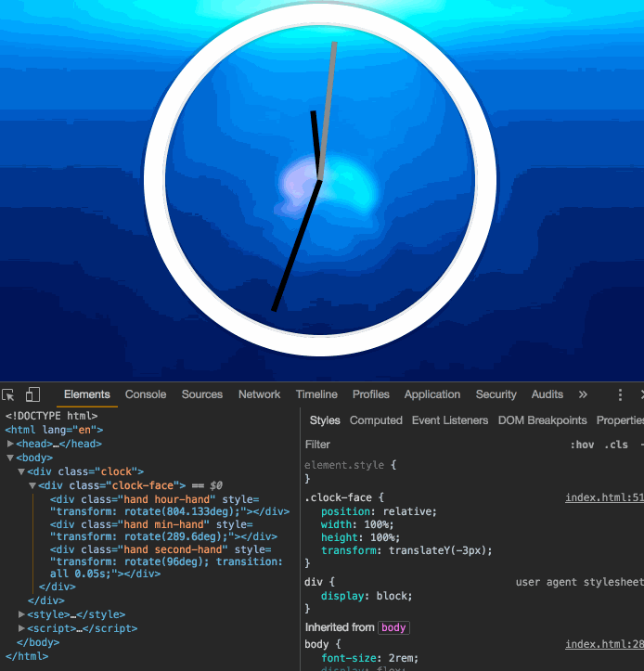Collapse the div class clock node

coord(21,471)
